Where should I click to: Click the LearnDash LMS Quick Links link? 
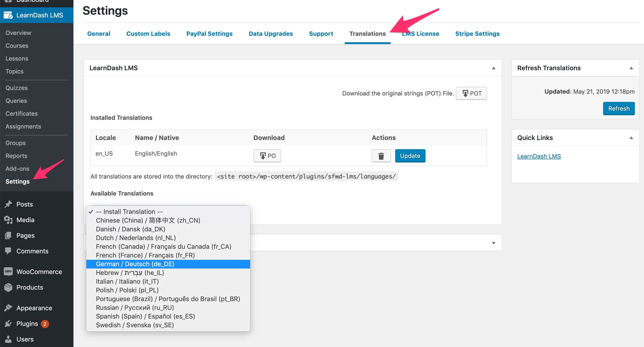coord(539,156)
